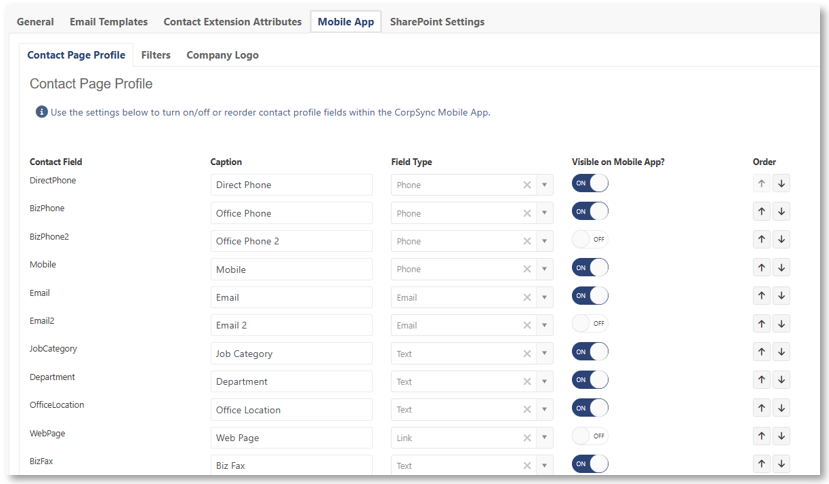Image resolution: width=829 pixels, height=484 pixels.
Task: Move Mobile field down in order
Action: pyautogui.click(x=781, y=268)
